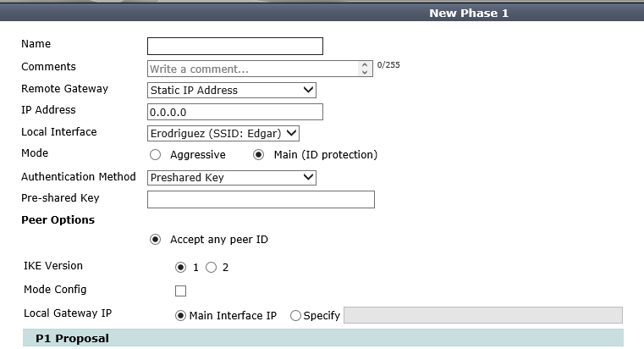Switch IKE Version to 2

point(212,267)
